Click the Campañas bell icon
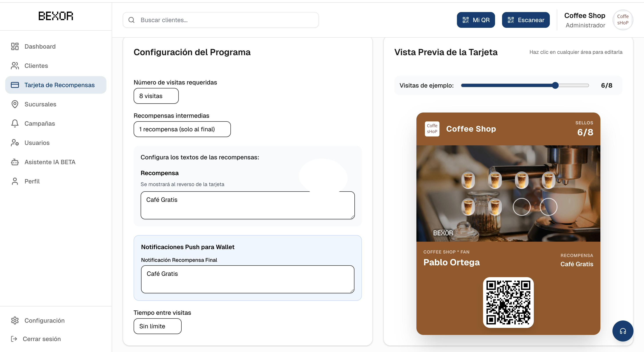Viewport: 644px width, 352px height. pos(15,123)
